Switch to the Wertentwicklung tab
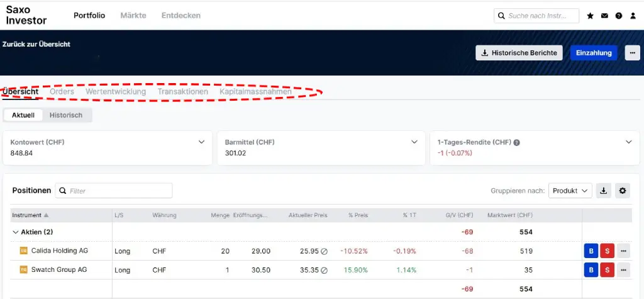 pyautogui.click(x=116, y=91)
